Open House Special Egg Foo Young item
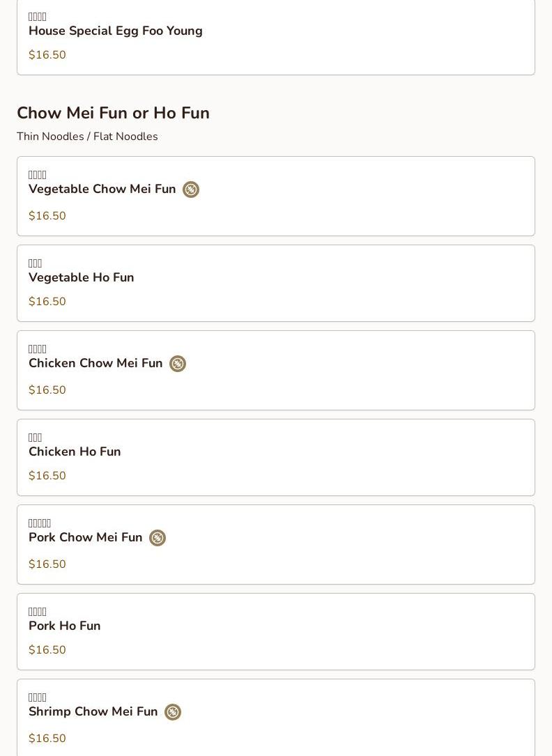 click(276, 38)
